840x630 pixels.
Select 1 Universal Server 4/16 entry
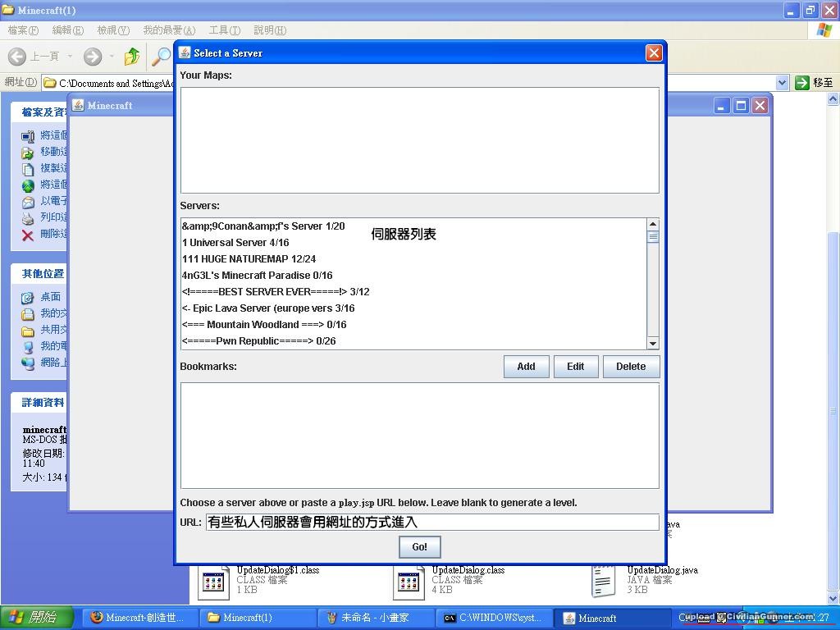click(235, 243)
